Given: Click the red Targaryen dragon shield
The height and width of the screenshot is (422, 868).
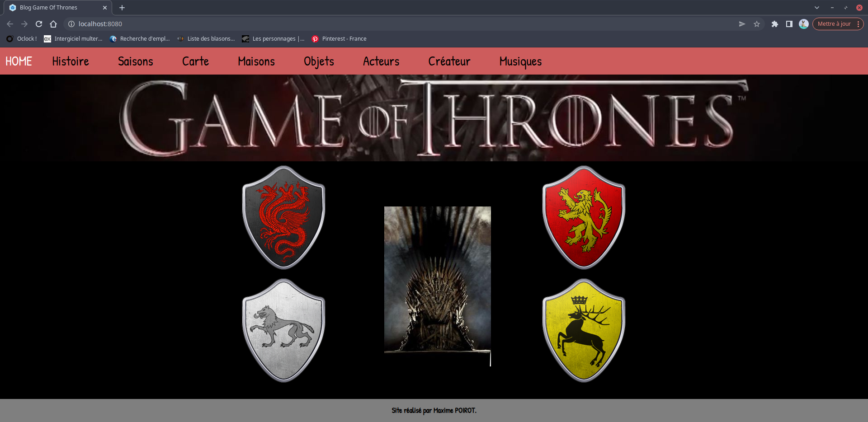Looking at the screenshot, I should tap(283, 217).
